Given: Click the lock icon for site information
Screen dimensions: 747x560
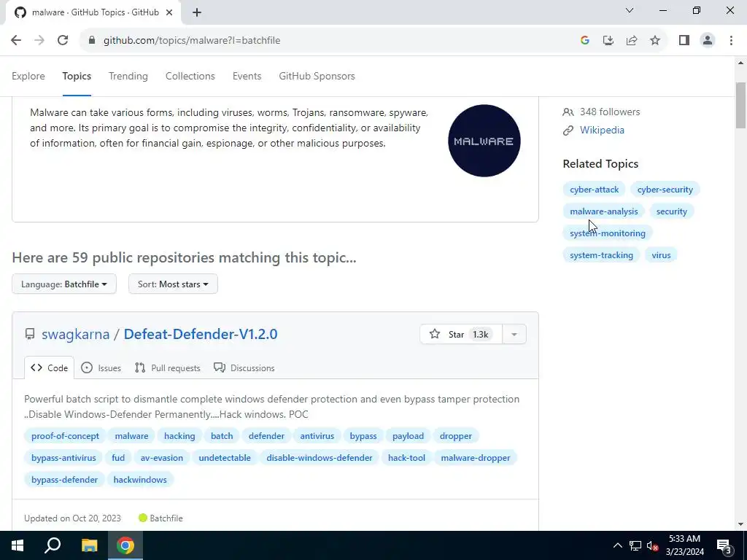Looking at the screenshot, I should pos(92,41).
